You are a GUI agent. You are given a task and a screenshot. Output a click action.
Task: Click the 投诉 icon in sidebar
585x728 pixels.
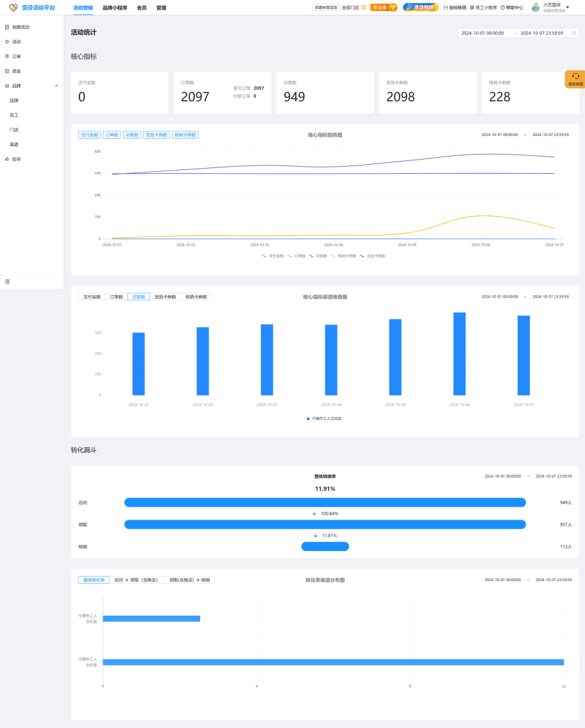click(x=7, y=159)
